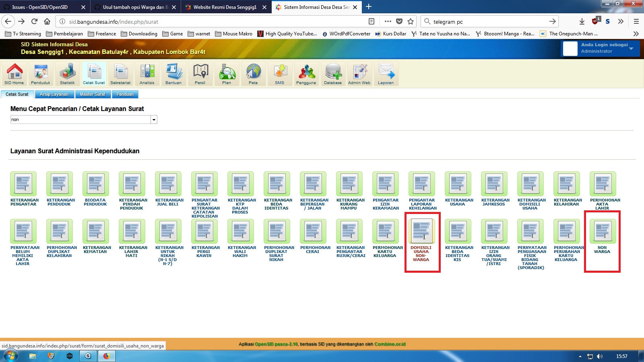Go to SID Home

[13, 74]
